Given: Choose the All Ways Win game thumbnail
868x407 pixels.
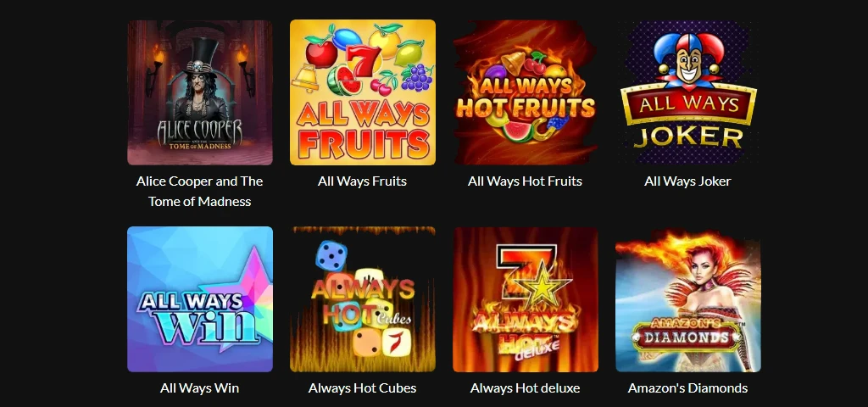Looking at the screenshot, I should pyautogui.click(x=200, y=299).
